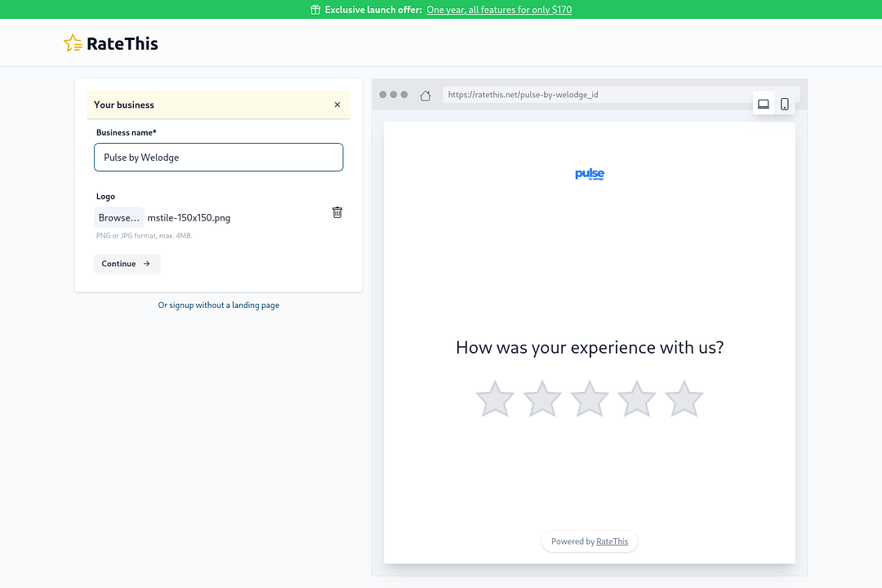Select the third rating star
The image size is (882, 588).
[590, 399]
